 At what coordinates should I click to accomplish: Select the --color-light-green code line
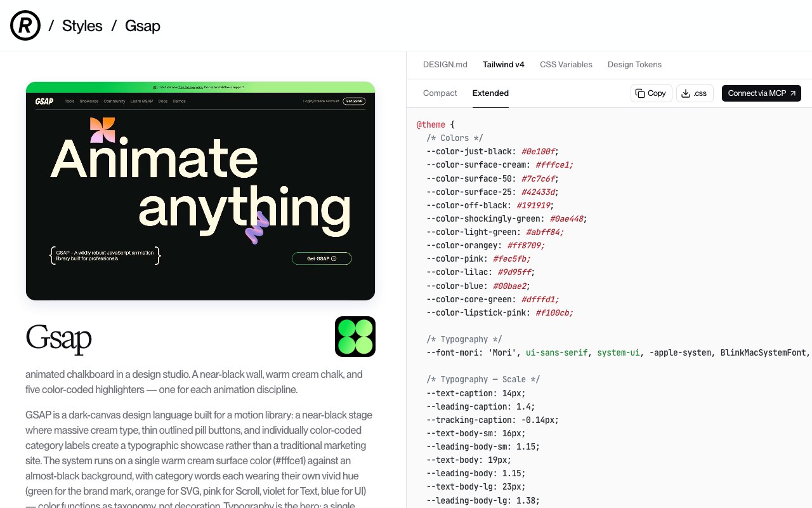pos(495,232)
